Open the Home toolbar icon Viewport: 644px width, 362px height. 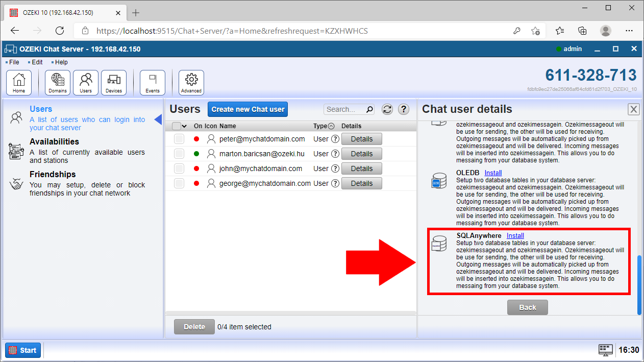point(19,83)
